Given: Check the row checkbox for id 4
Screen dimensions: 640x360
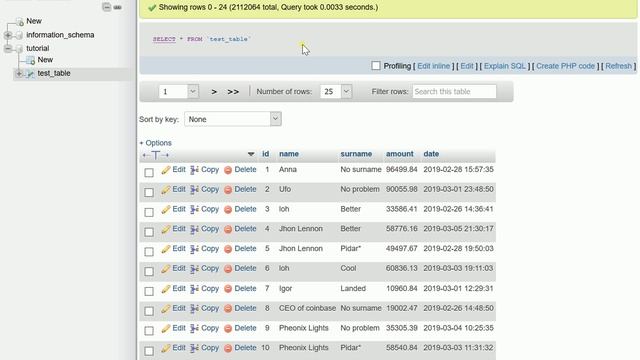Looking at the screenshot, I should pyautogui.click(x=149, y=232).
